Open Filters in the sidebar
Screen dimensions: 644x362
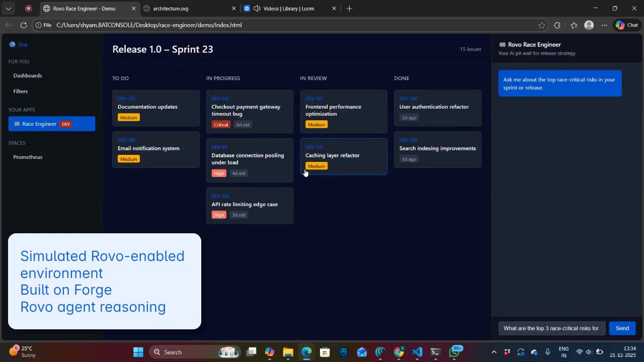pos(21,92)
